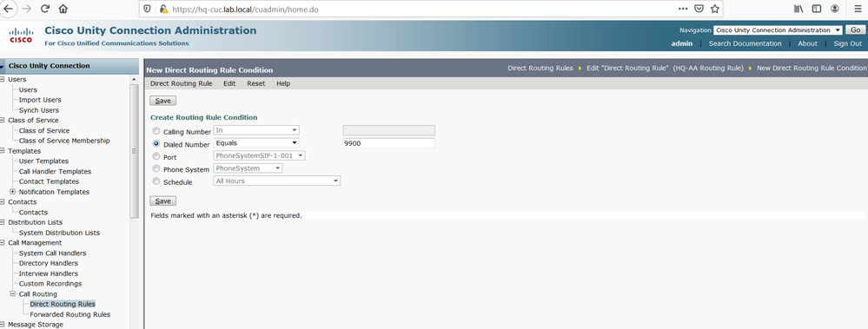Open Firefox account profile icon
Viewport: 868px width, 329px height.
[x=835, y=9]
